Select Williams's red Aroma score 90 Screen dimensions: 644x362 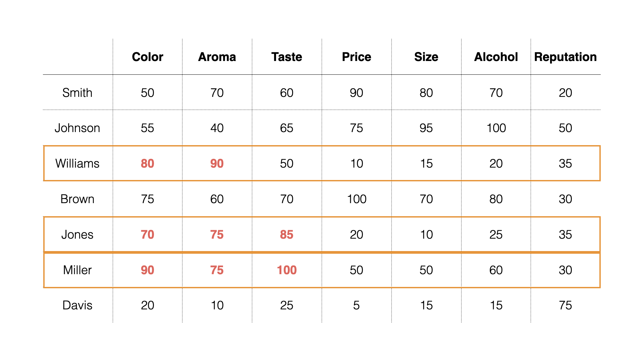pos(217,164)
